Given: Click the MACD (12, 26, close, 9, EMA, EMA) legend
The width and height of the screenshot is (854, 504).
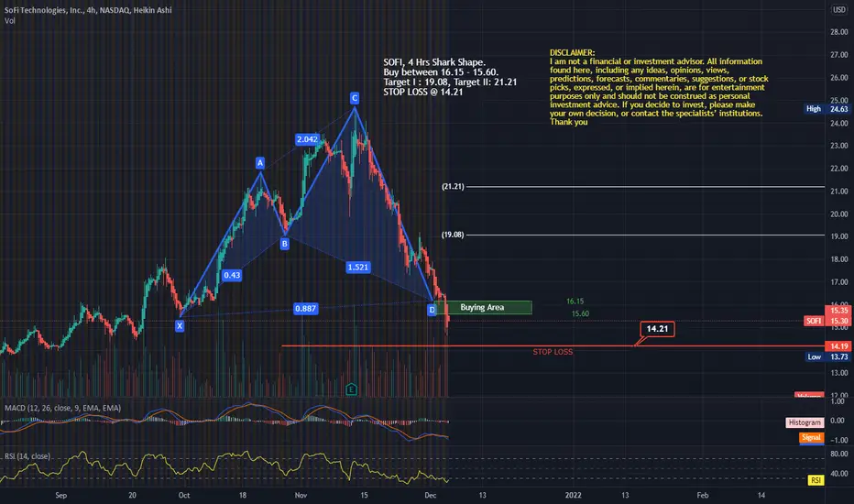Looking at the screenshot, I should pyautogui.click(x=62, y=408).
